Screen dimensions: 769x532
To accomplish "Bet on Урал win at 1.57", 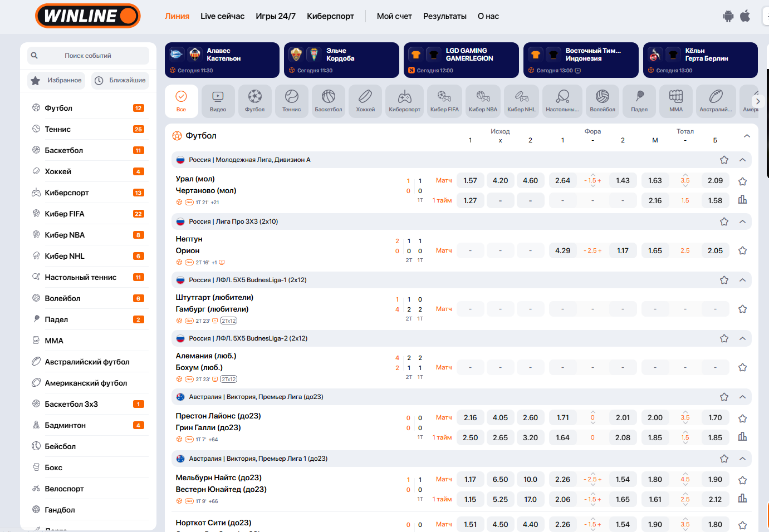I will click(470, 180).
